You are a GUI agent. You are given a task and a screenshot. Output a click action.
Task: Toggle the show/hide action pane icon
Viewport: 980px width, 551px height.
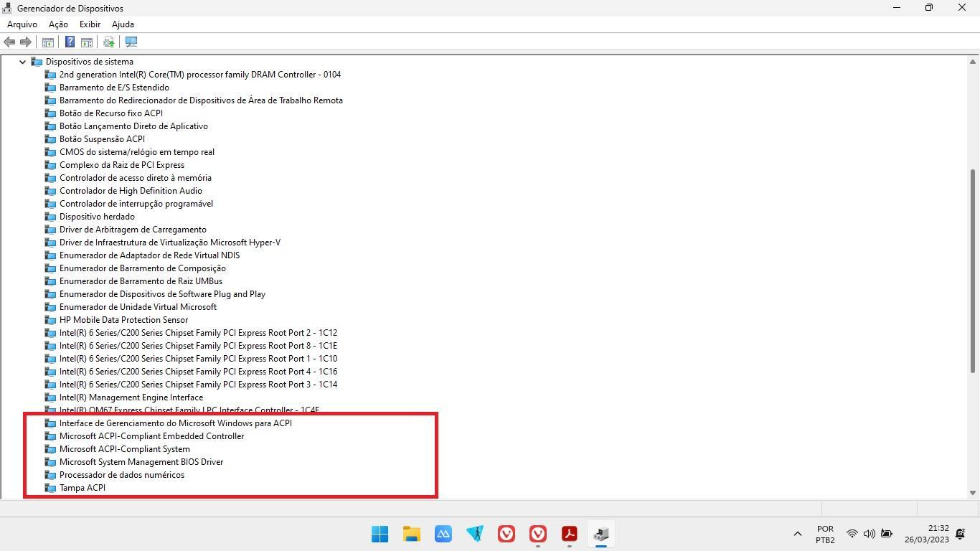click(x=87, y=42)
